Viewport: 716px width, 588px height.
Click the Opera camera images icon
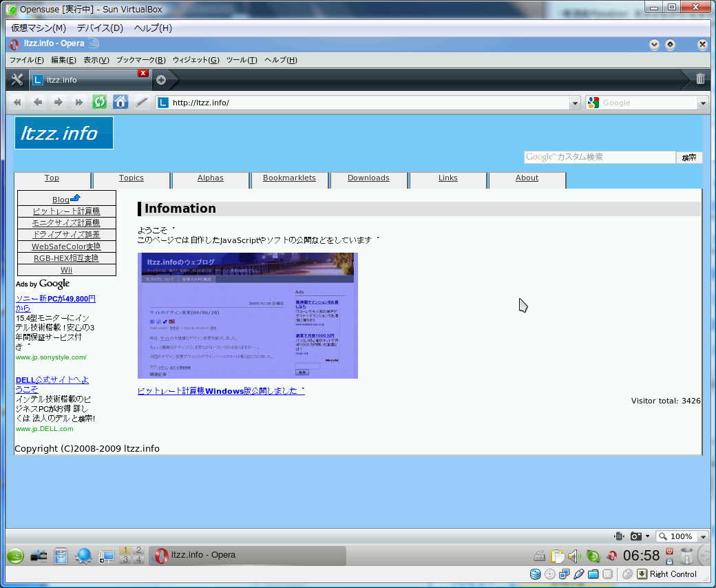point(635,536)
